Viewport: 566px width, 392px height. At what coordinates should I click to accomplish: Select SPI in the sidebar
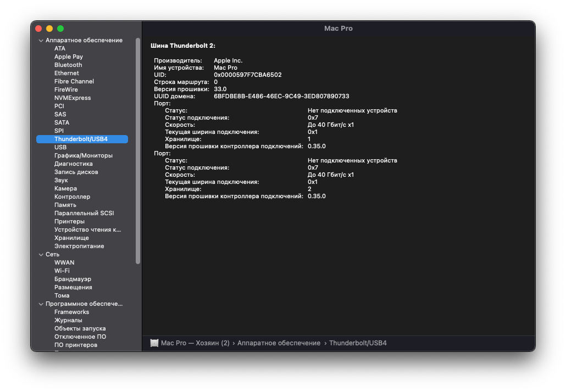[x=59, y=131]
